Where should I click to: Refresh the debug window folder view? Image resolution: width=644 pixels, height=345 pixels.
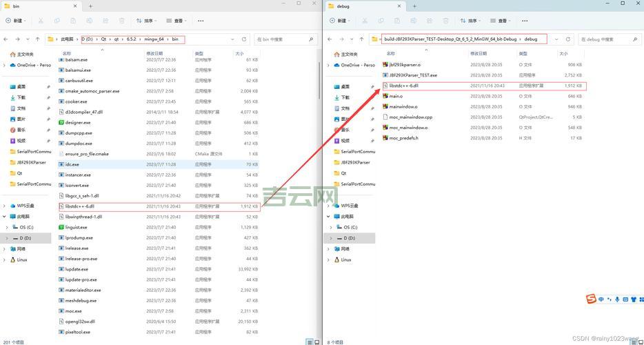568,39
